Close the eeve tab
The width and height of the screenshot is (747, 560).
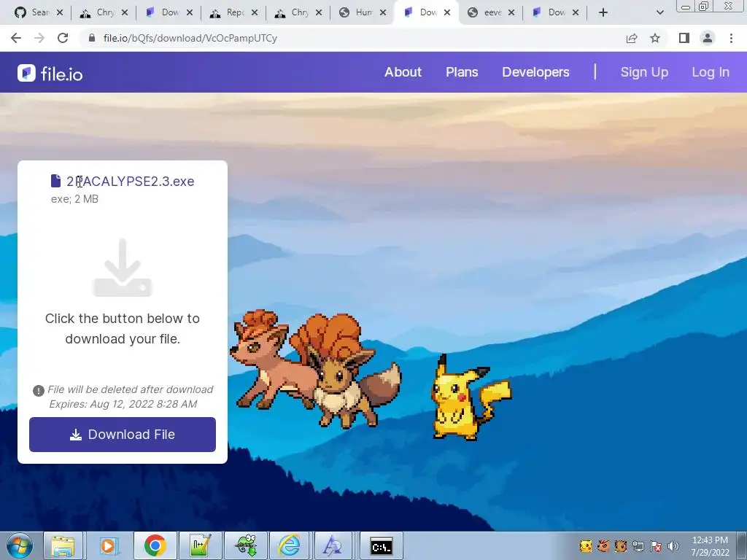click(x=511, y=13)
